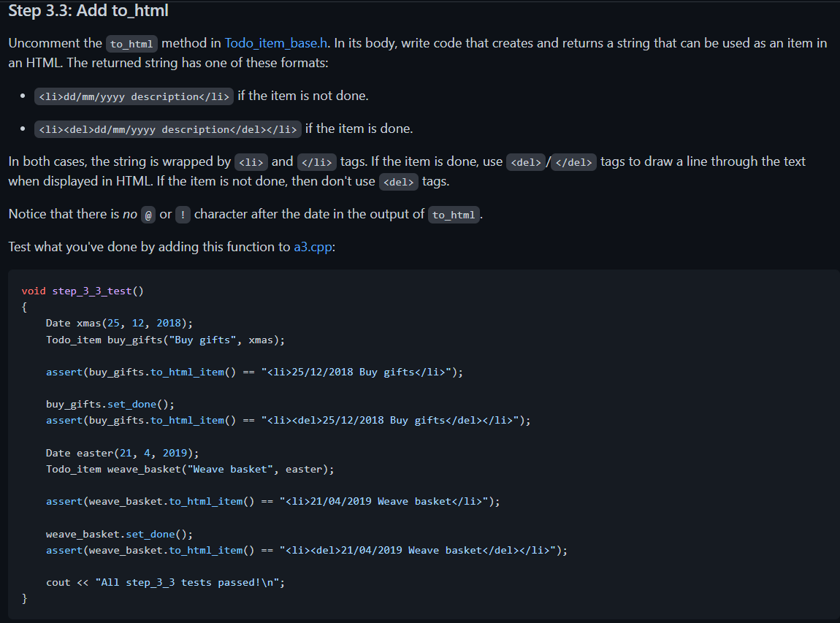The width and height of the screenshot is (840, 623).
Task: Click the </del> code badge
Action: (573, 162)
